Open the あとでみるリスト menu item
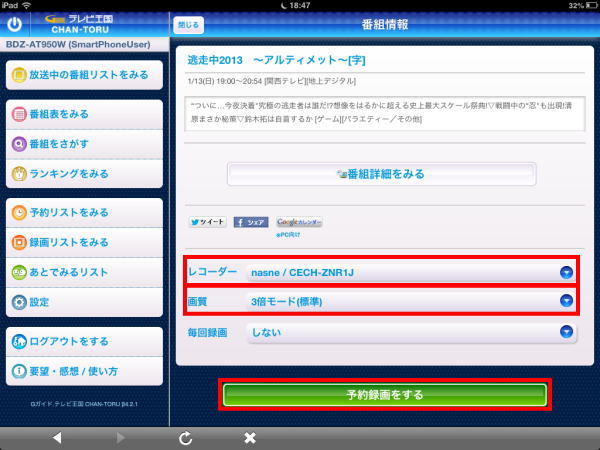This screenshot has height=450, width=600. click(84, 272)
